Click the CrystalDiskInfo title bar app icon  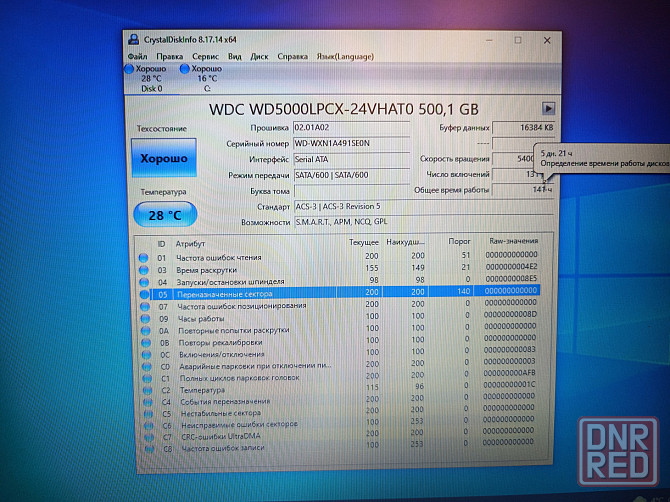(x=135, y=39)
